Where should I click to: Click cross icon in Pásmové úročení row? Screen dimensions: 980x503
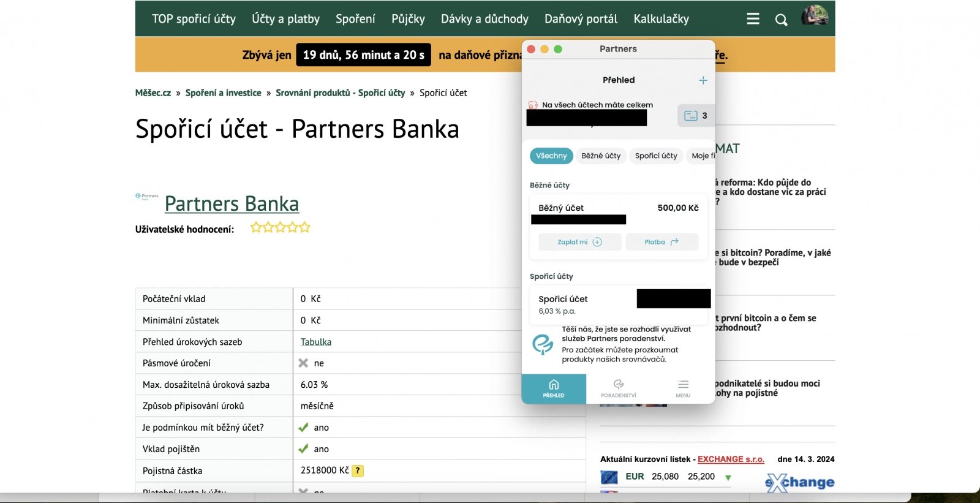coord(303,363)
